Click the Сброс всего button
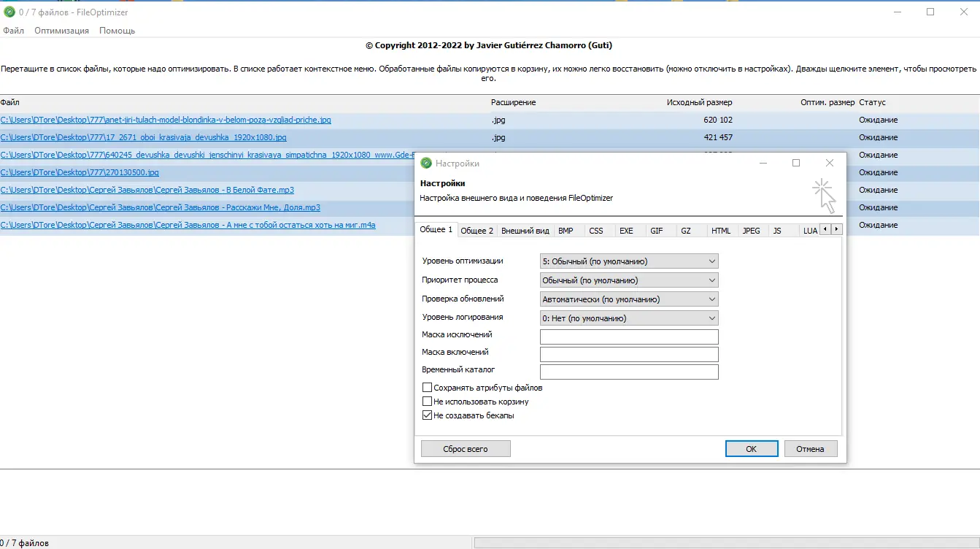This screenshot has height=549, width=980. pos(466,449)
